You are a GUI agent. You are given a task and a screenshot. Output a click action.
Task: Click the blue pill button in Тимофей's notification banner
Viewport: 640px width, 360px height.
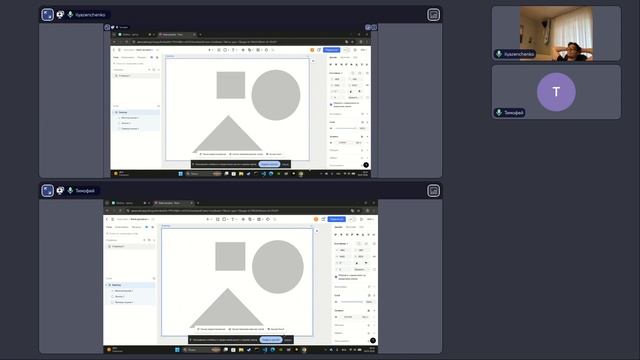click(x=271, y=340)
